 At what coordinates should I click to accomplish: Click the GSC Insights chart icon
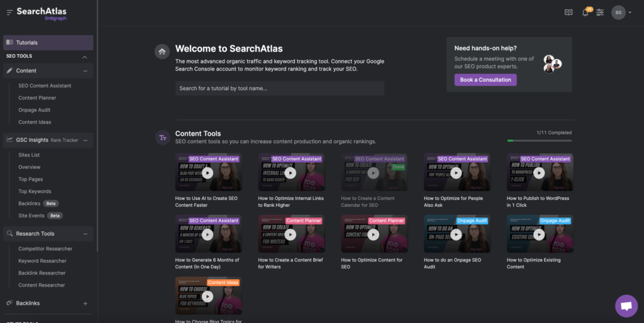(x=9, y=140)
